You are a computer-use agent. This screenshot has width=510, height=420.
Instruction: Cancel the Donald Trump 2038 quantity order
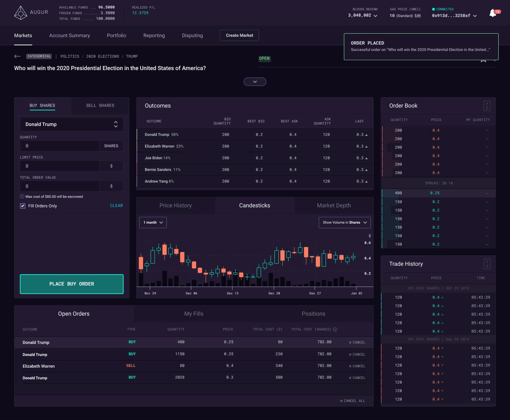point(357,378)
